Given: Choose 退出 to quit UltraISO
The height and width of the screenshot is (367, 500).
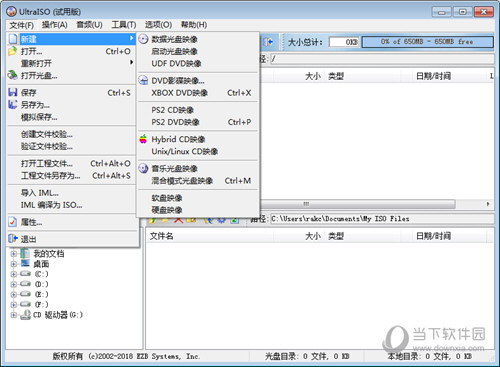Looking at the screenshot, I should point(71,239).
